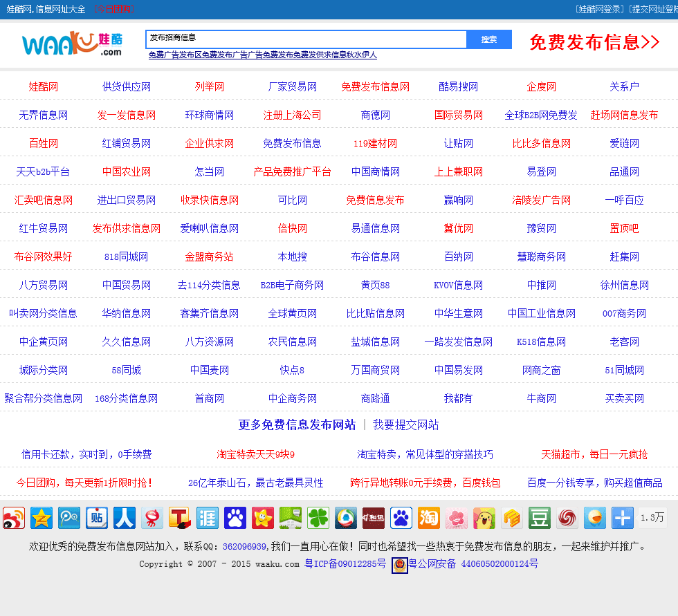Open the 'K518信息网' link
This screenshot has width=678, height=616.
(x=541, y=342)
